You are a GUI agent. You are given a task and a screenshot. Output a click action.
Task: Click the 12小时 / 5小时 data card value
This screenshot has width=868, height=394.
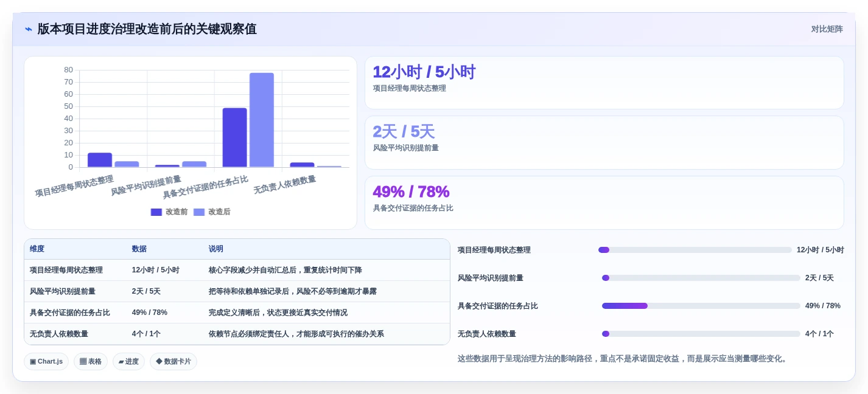pyautogui.click(x=424, y=72)
